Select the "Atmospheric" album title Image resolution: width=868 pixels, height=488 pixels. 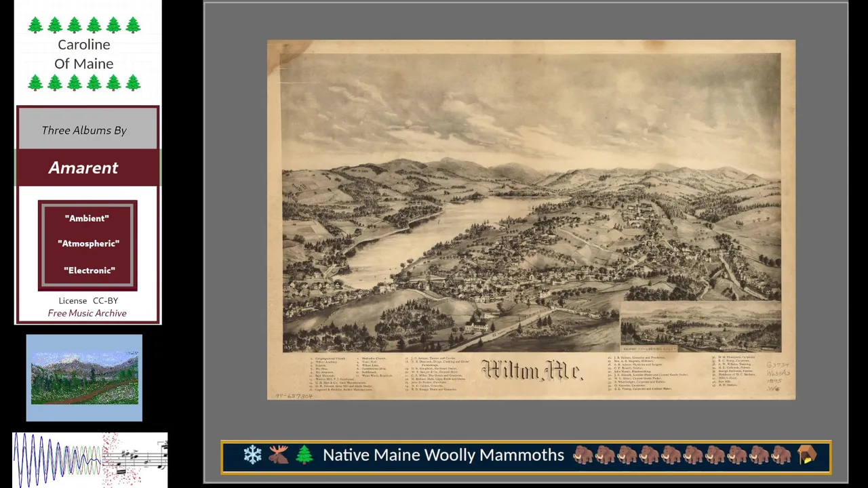point(88,243)
